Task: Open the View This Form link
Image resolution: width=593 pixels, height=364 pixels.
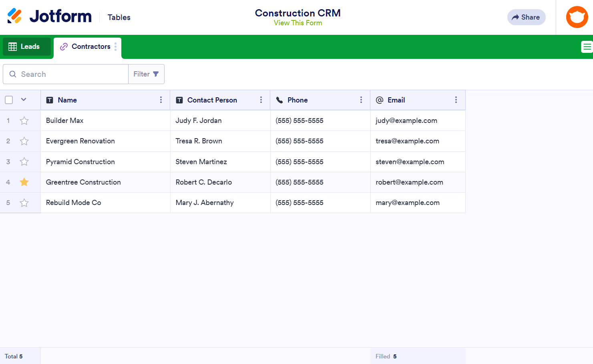Action: point(298,23)
